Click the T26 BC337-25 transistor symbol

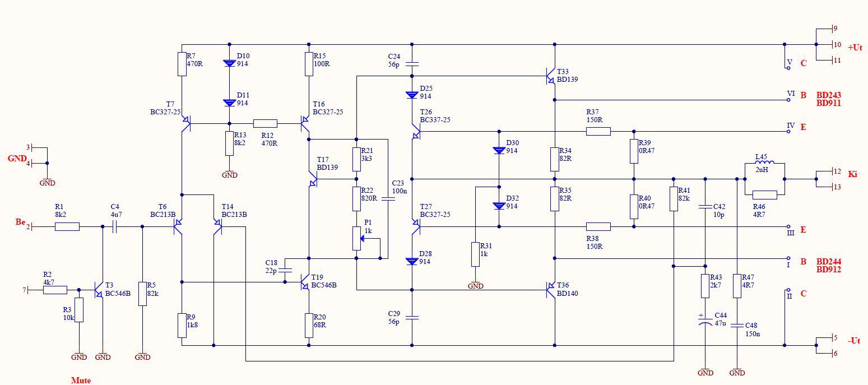(416, 132)
